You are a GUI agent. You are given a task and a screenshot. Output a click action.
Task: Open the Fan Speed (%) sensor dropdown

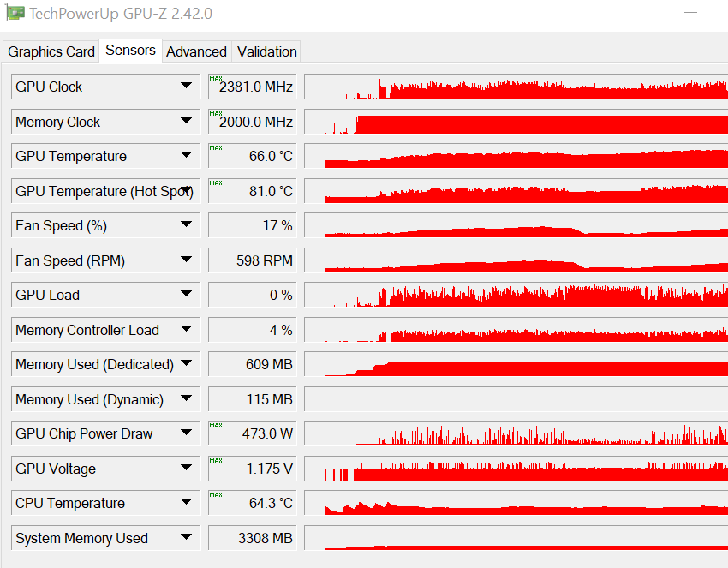188,225
